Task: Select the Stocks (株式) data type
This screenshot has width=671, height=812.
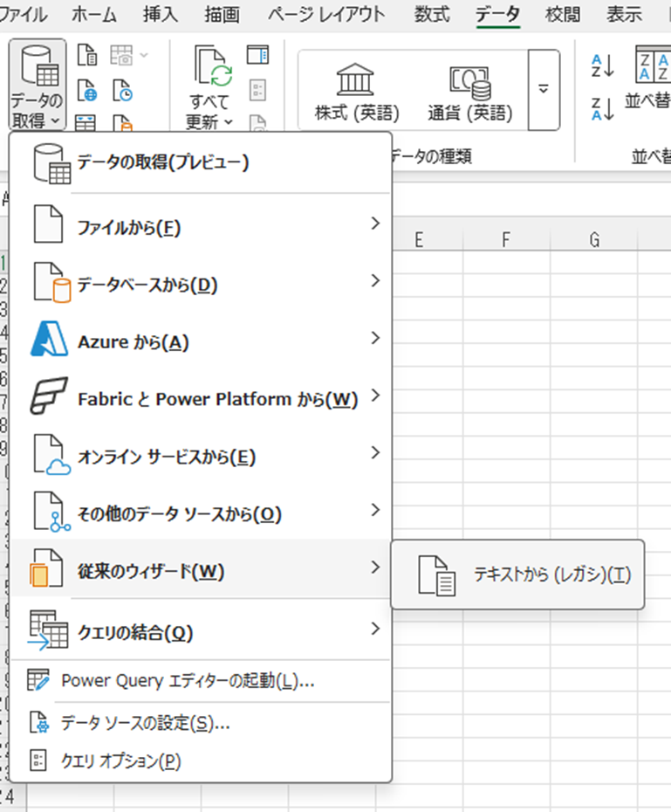Action: click(357, 91)
